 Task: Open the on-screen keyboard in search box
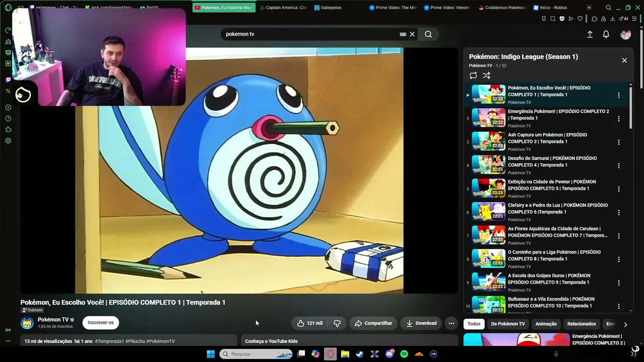tap(403, 34)
